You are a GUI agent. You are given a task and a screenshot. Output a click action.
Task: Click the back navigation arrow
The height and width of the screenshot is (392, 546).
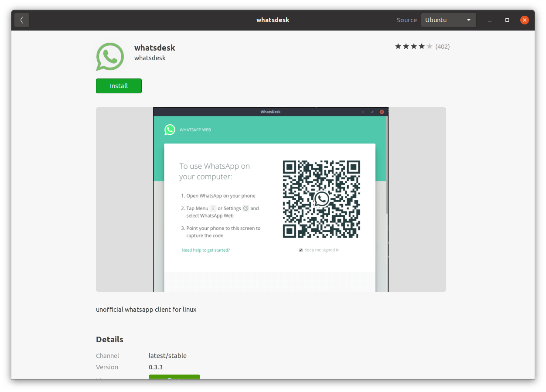pyautogui.click(x=21, y=20)
